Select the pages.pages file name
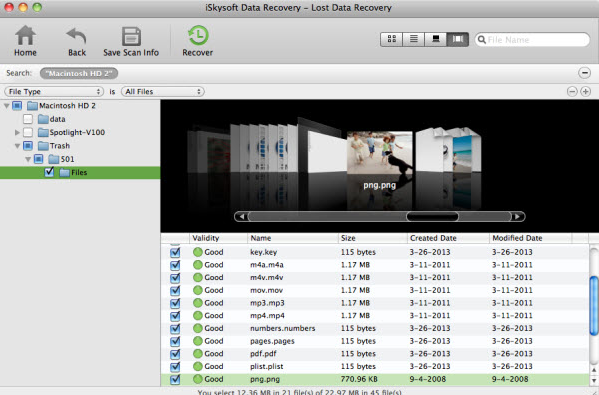 [x=272, y=341]
